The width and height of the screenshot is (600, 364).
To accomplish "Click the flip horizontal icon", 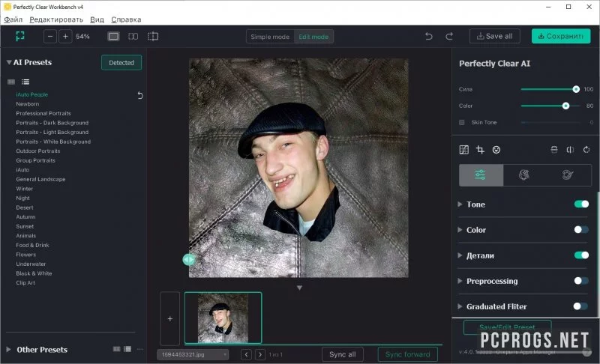I will pyautogui.click(x=570, y=150).
